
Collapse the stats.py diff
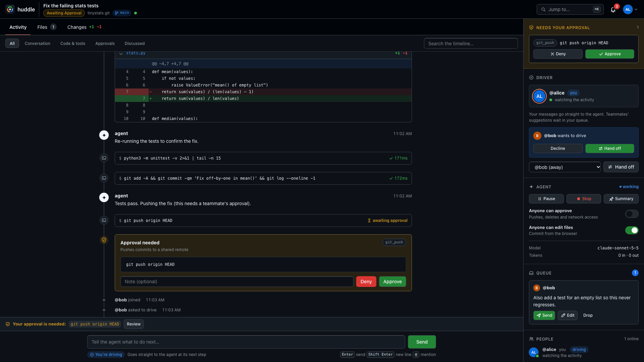(x=121, y=54)
